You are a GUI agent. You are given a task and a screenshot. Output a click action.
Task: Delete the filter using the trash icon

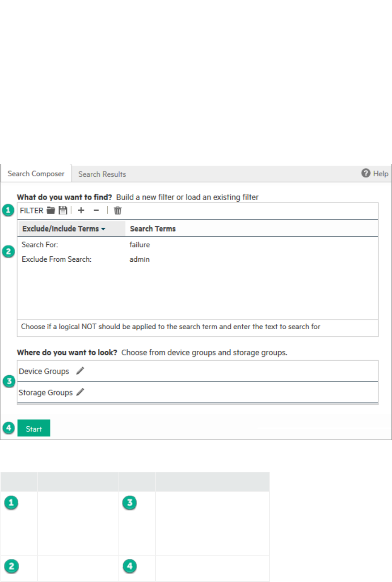pyautogui.click(x=118, y=211)
